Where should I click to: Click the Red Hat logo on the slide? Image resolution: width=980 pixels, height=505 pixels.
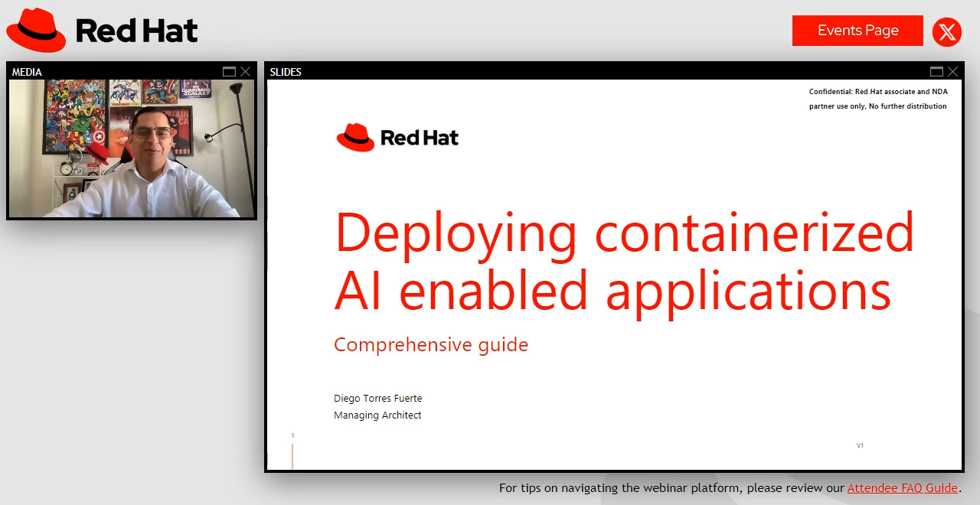tap(397, 138)
